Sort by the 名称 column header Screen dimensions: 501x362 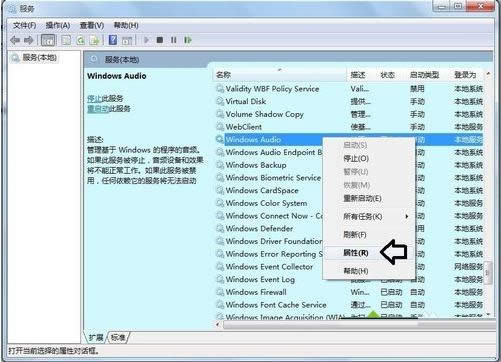279,75
